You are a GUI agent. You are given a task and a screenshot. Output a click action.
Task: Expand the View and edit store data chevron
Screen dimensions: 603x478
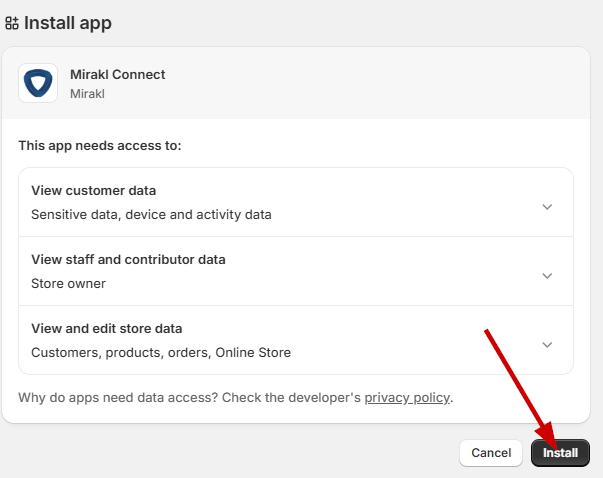pos(547,345)
